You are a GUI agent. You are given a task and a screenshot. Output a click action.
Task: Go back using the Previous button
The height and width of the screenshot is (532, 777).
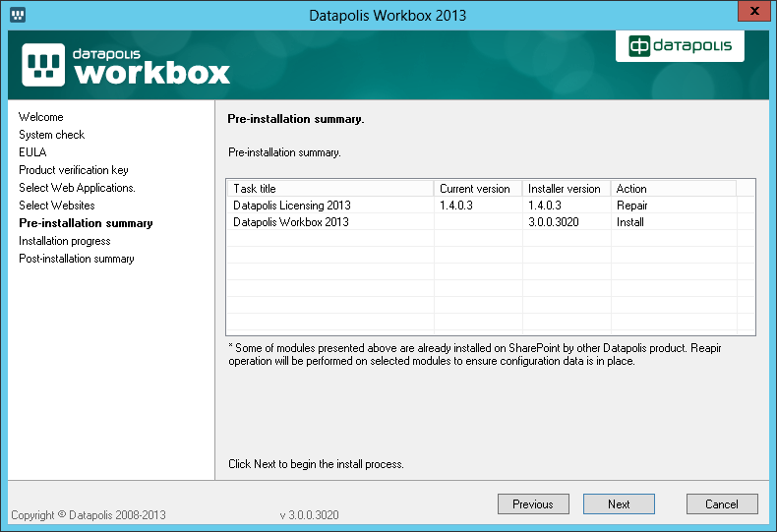(533, 503)
